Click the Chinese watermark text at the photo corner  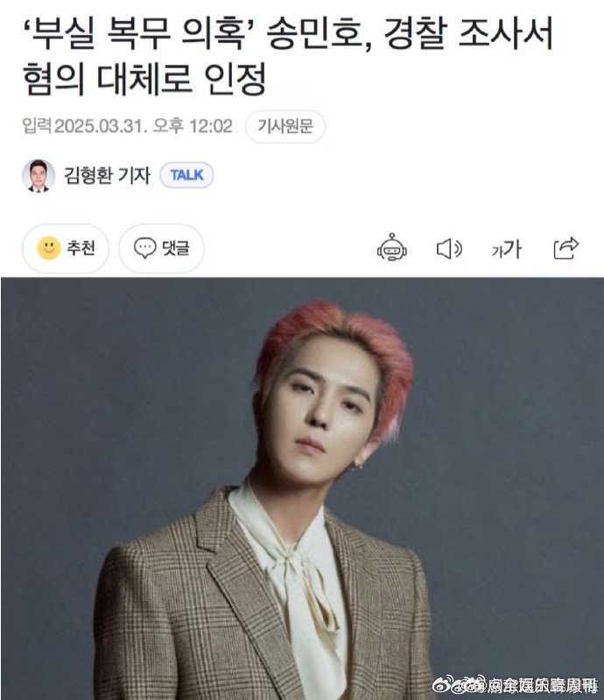point(541,684)
